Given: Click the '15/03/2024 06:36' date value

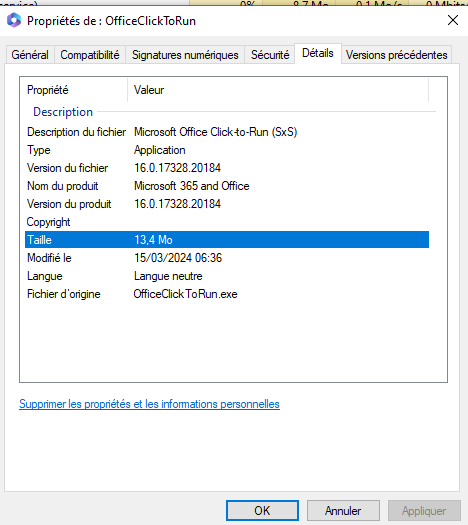Looking at the screenshot, I should 178,258.
